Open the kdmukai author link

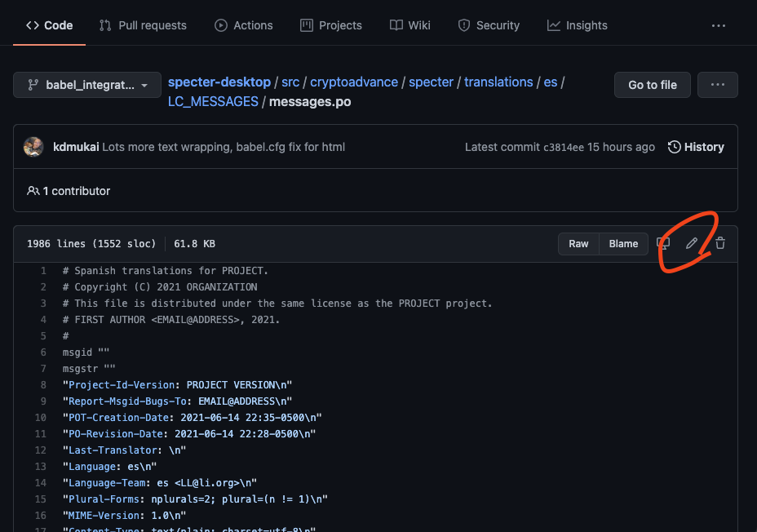76,147
